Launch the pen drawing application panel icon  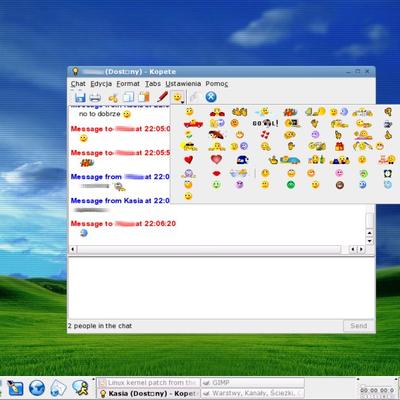tap(15, 388)
